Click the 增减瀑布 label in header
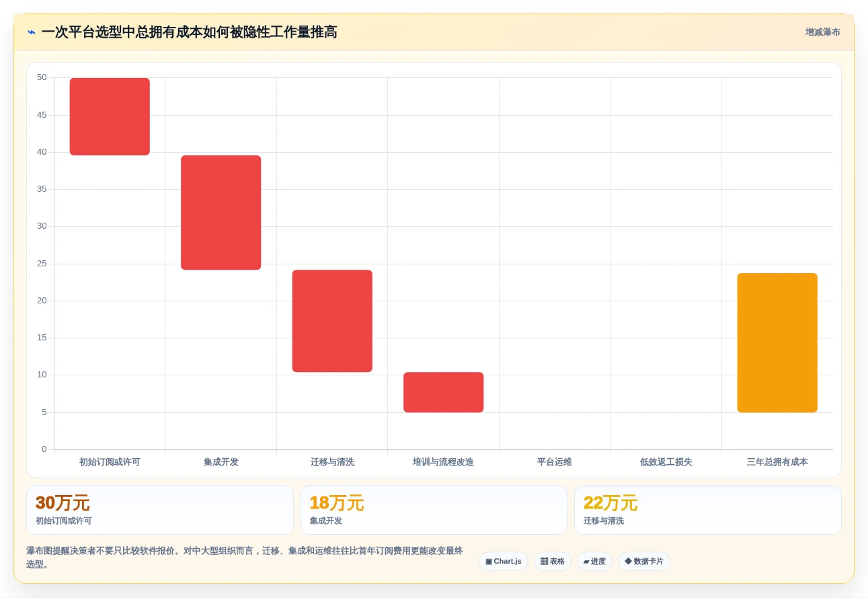 tap(822, 32)
